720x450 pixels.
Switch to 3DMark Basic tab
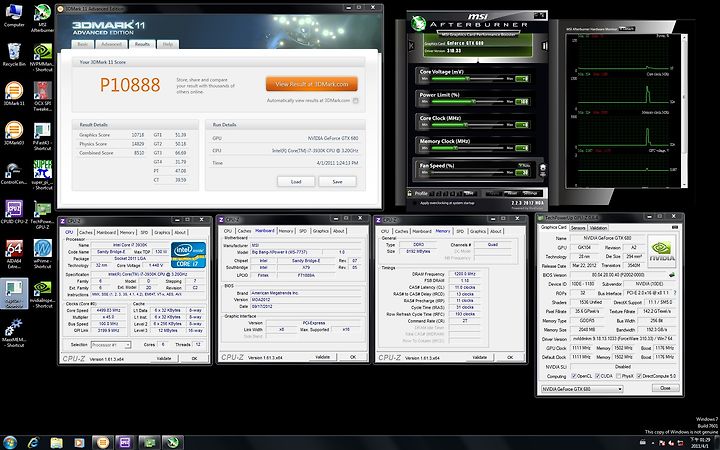(83, 44)
